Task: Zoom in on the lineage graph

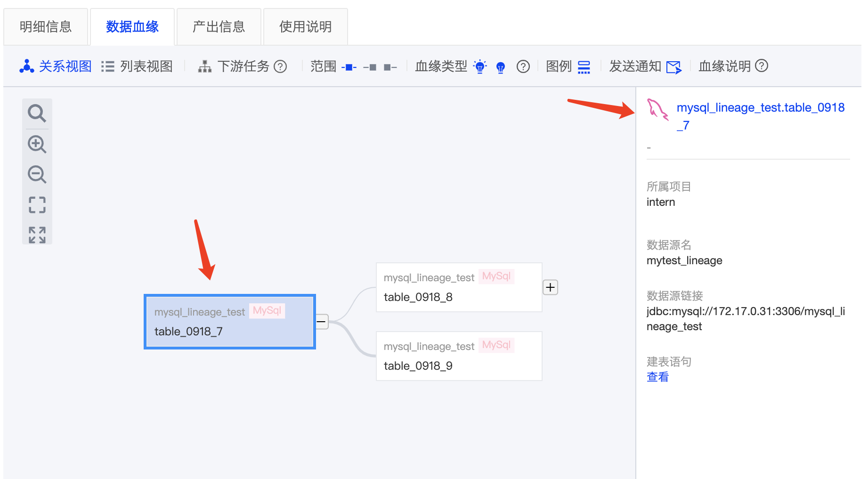Action: (x=37, y=144)
